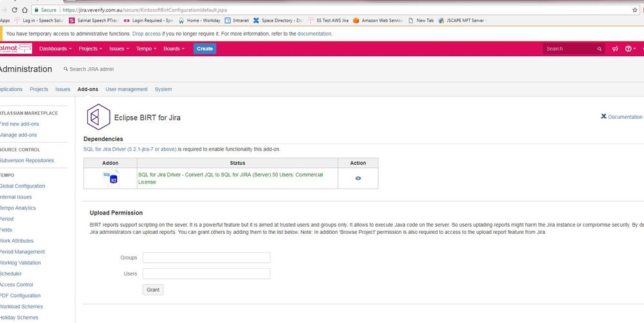This screenshot has width=644, height=323.
Task: Click Drop access link in banner
Action: tap(146, 34)
